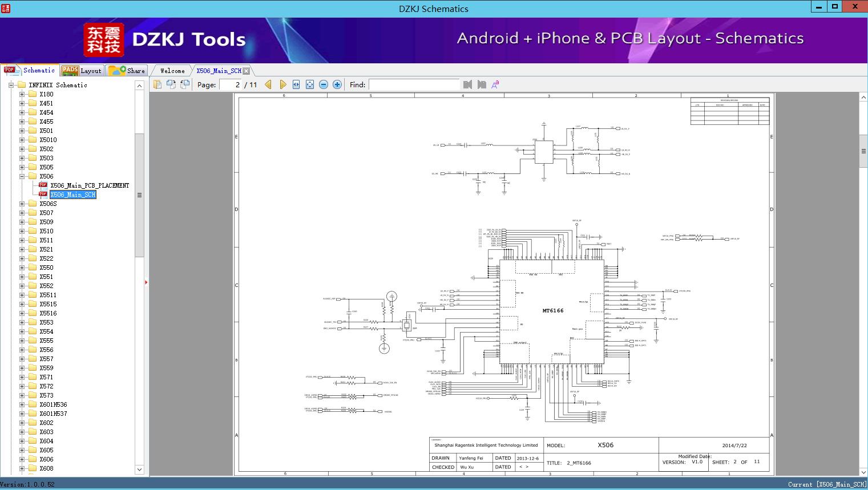Find the previous search match
868x490 pixels.
point(468,84)
